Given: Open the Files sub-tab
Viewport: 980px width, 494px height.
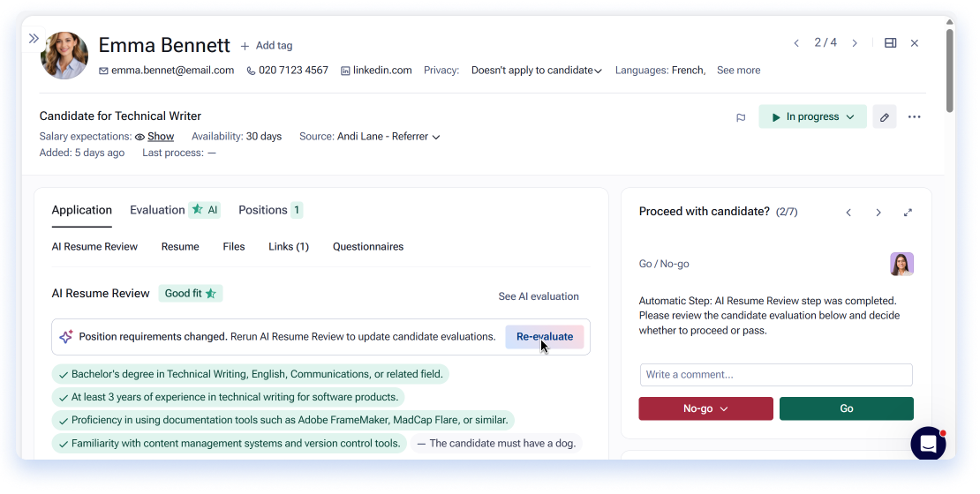Looking at the screenshot, I should tap(234, 247).
